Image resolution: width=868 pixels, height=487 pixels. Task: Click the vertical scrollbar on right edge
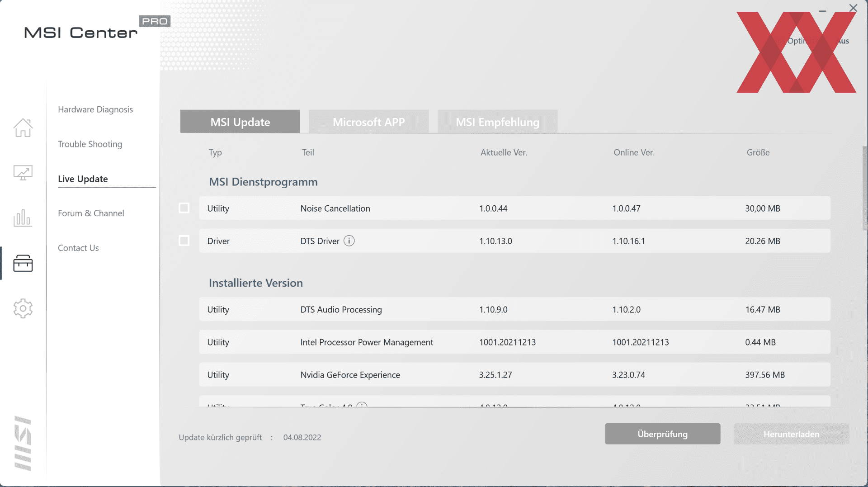(865, 189)
